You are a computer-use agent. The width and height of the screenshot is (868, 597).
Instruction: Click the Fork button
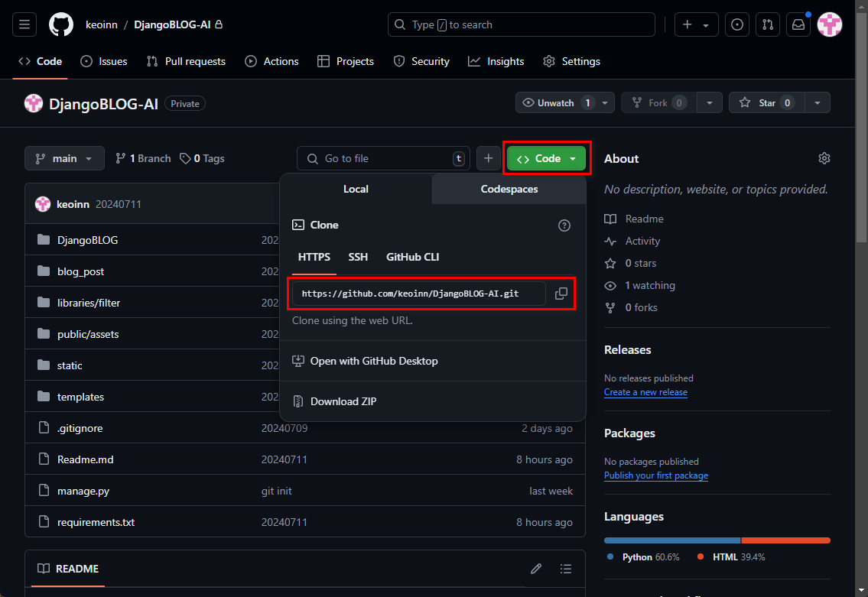658,103
